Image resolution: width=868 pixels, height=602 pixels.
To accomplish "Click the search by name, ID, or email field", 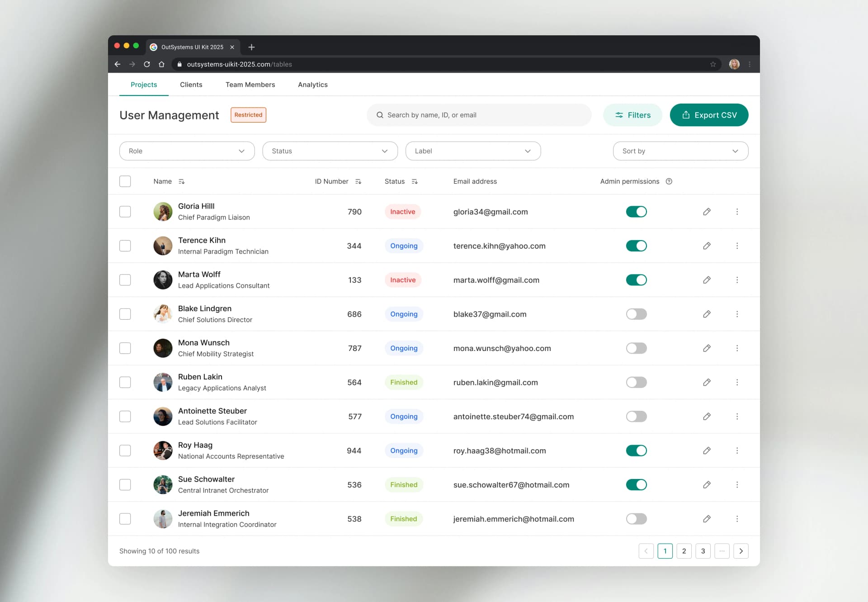I will click(x=479, y=115).
